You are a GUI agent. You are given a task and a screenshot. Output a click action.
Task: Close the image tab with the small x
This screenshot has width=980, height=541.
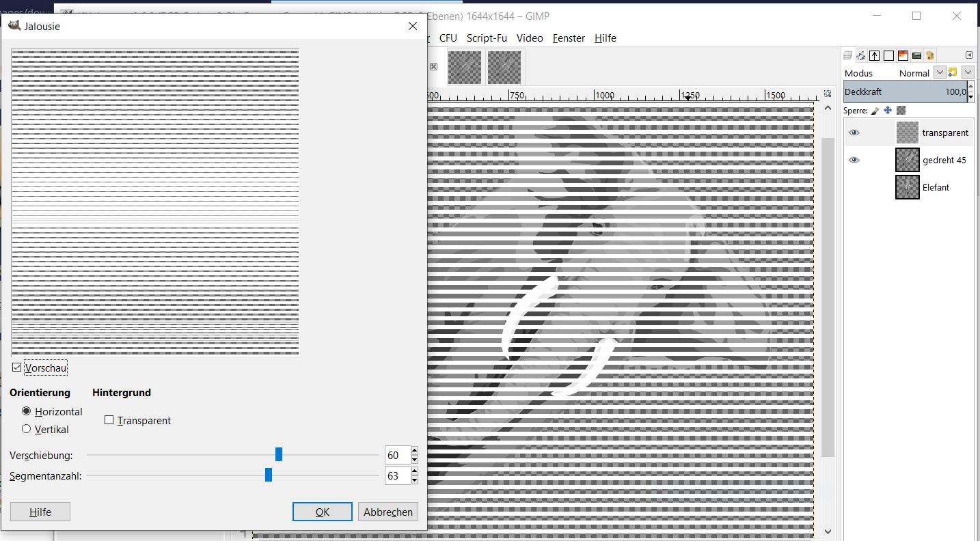tap(433, 66)
